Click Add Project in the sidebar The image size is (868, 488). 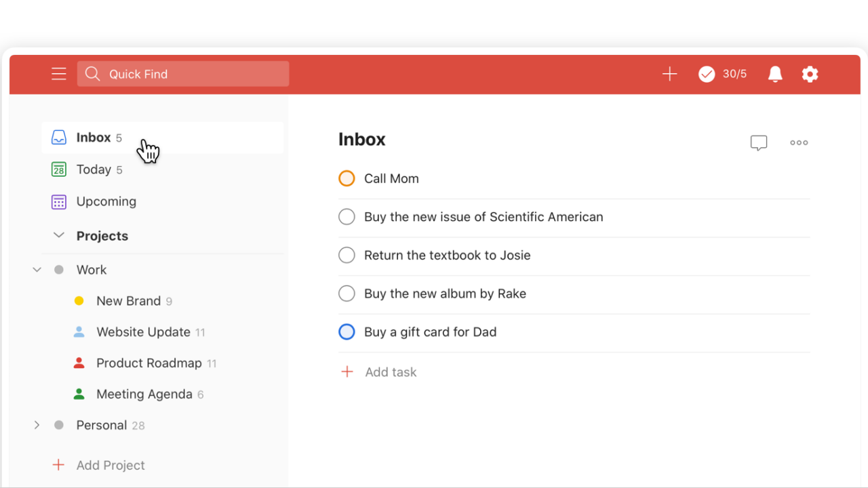click(110, 465)
